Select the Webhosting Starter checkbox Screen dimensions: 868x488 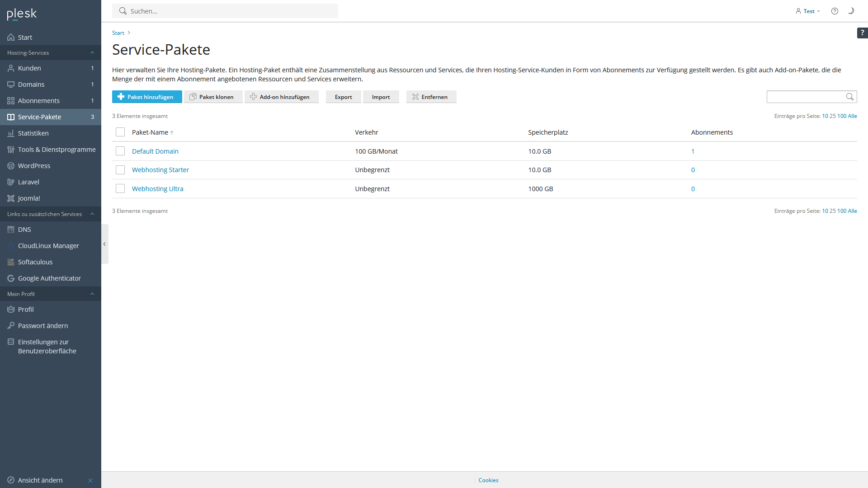tap(120, 170)
